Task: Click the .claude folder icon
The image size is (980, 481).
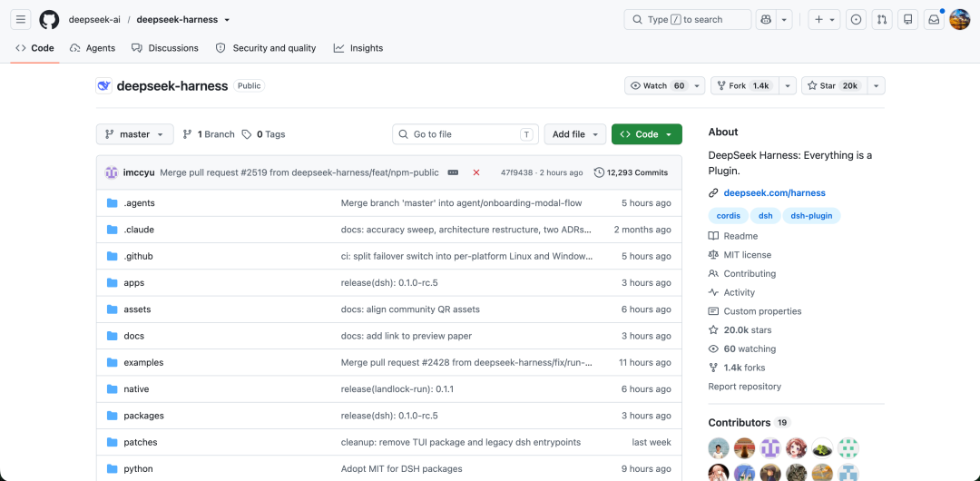Action: tap(113, 230)
